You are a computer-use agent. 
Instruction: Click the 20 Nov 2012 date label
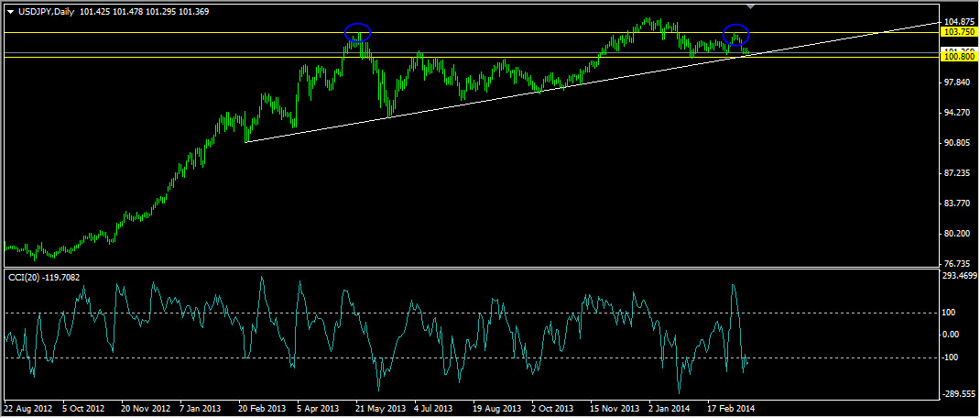145,408
